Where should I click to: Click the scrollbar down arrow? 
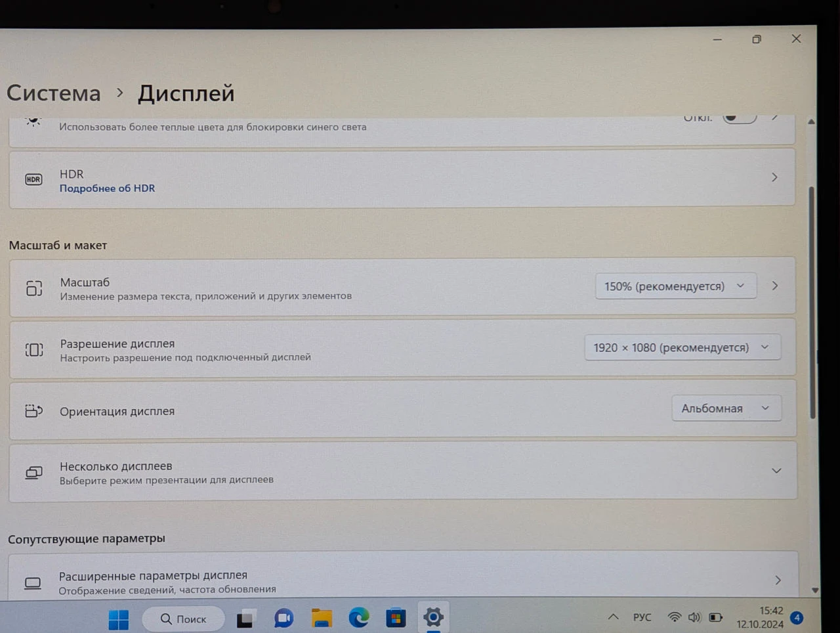pyautogui.click(x=814, y=590)
